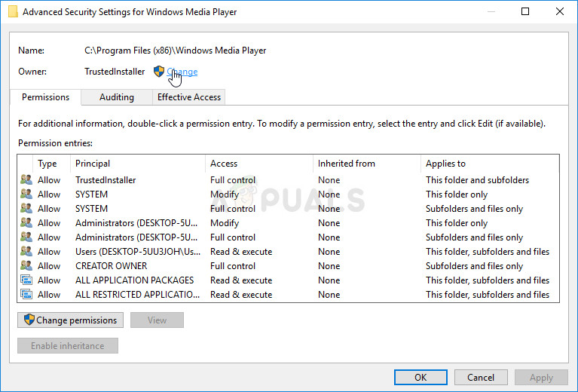Image resolution: width=578 pixels, height=392 pixels.
Task: Click the shield icon beside Owner
Action: pos(158,72)
